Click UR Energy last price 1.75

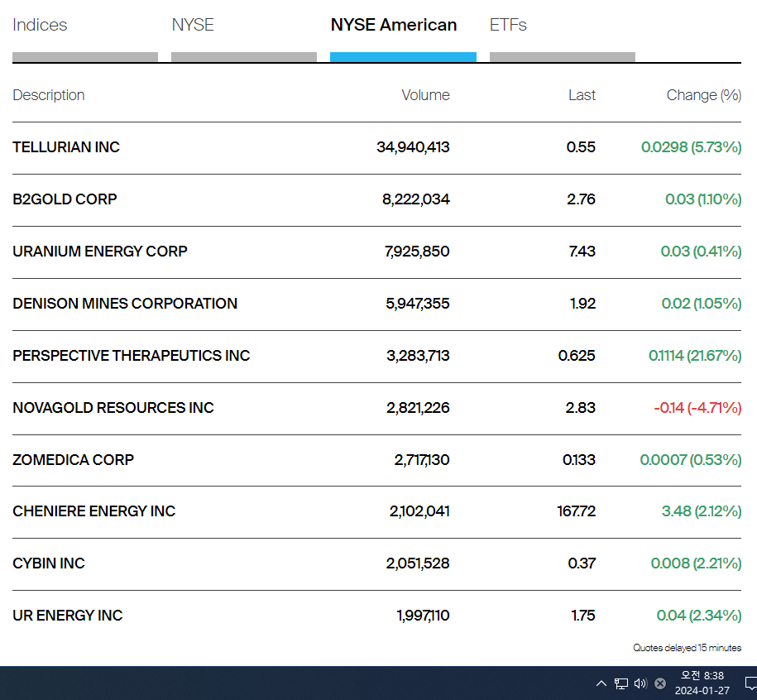pos(583,616)
